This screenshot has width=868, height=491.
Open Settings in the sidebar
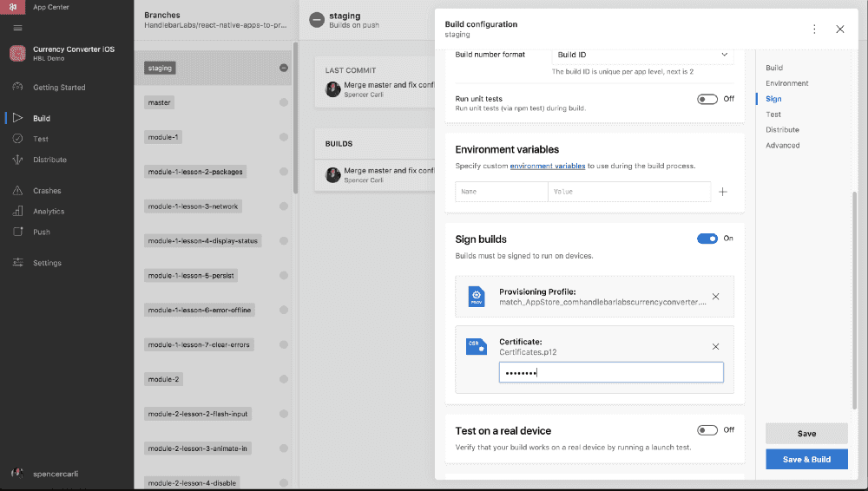pos(47,263)
